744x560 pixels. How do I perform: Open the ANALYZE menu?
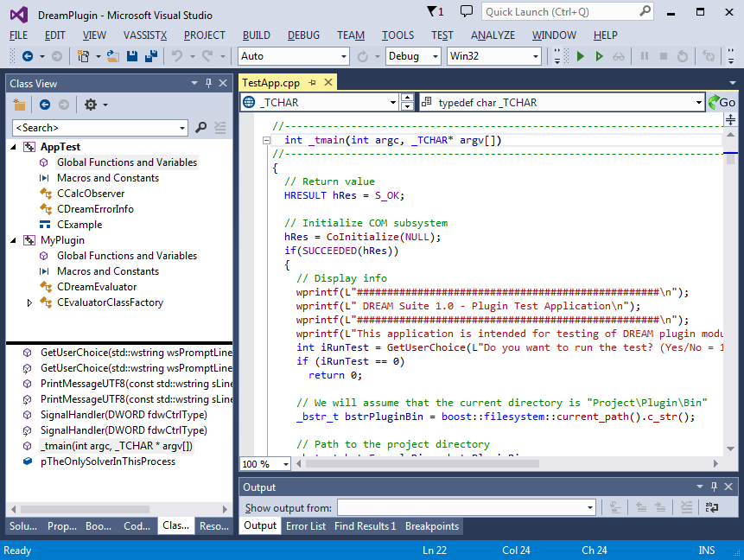493,35
